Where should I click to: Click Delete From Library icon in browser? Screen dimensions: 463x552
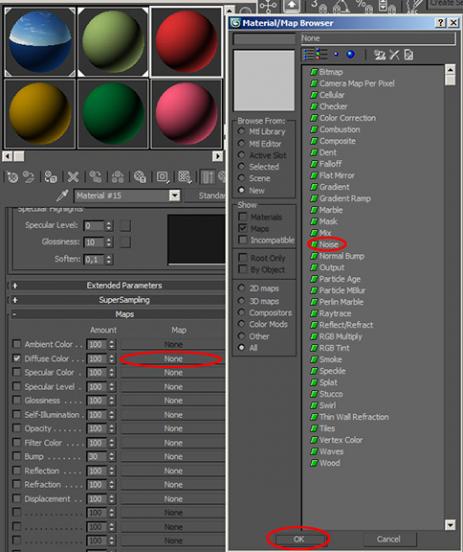tap(394, 55)
